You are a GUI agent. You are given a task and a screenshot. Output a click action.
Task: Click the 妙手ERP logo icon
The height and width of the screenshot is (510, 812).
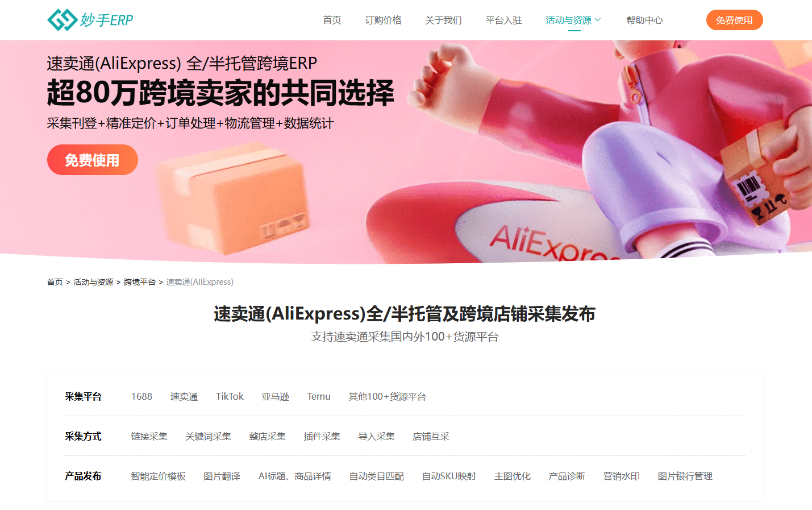pyautogui.click(x=63, y=20)
